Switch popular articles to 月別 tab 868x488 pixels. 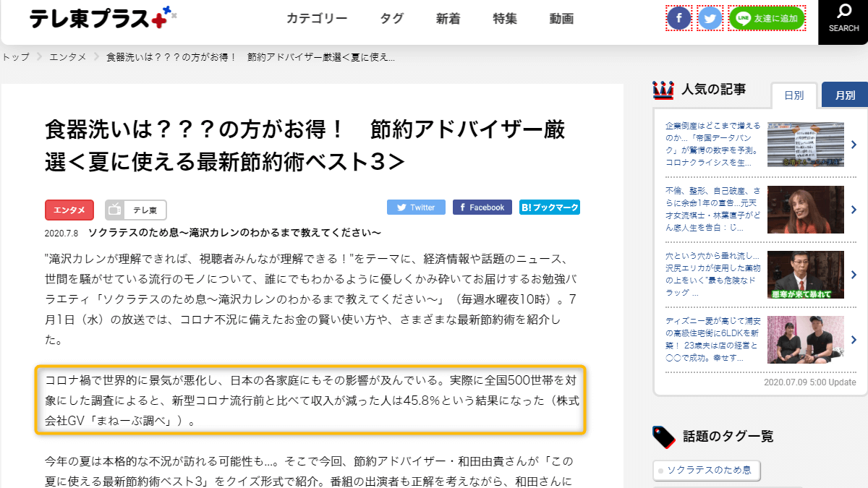(x=844, y=95)
